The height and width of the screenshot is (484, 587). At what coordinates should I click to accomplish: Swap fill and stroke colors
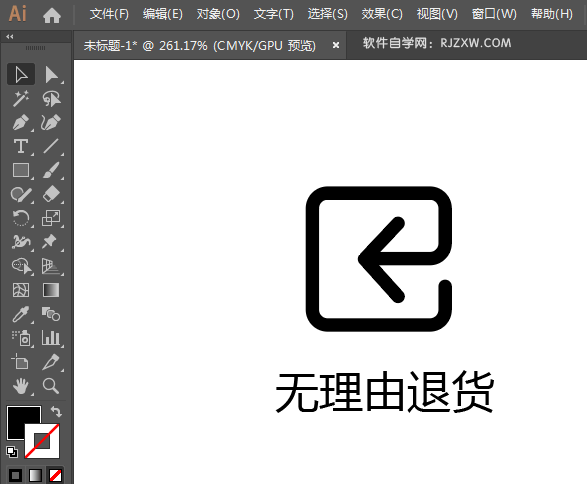(57, 411)
